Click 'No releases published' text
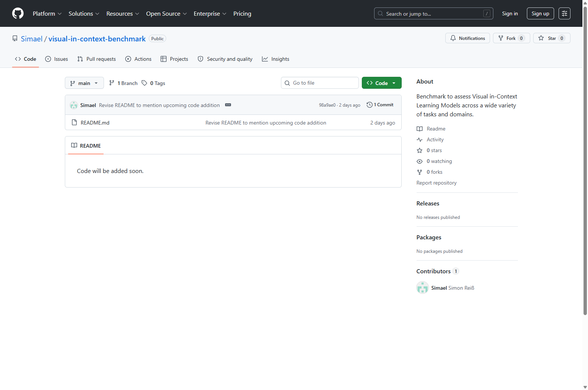The width and height of the screenshot is (588, 390). click(x=438, y=217)
